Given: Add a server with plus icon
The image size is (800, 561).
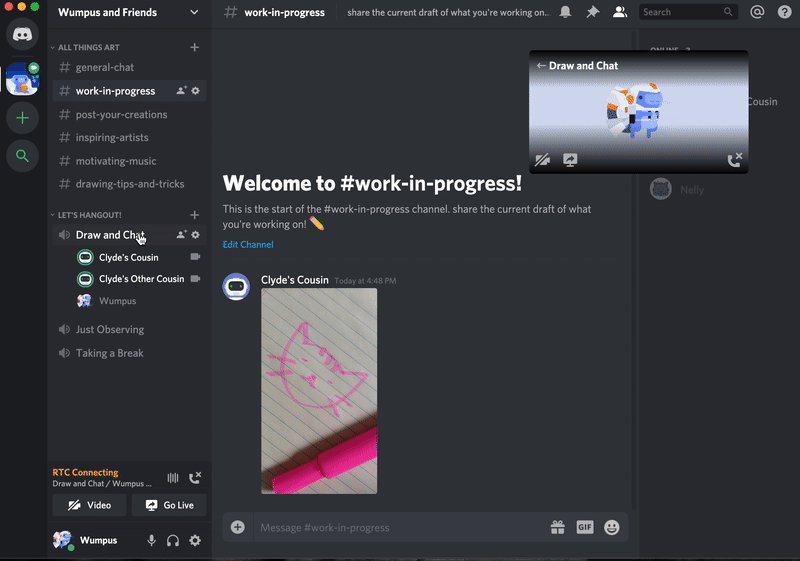Looking at the screenshot, I should click(22, 118).
